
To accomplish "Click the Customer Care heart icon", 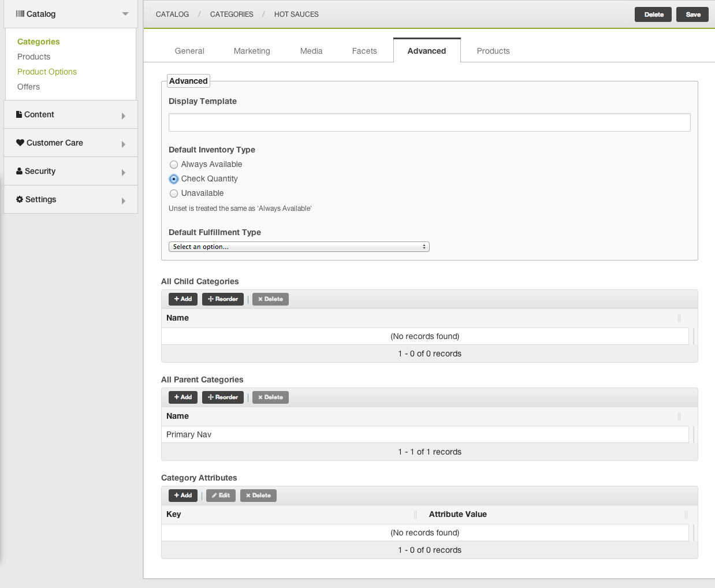I will (x=20, y=143).
